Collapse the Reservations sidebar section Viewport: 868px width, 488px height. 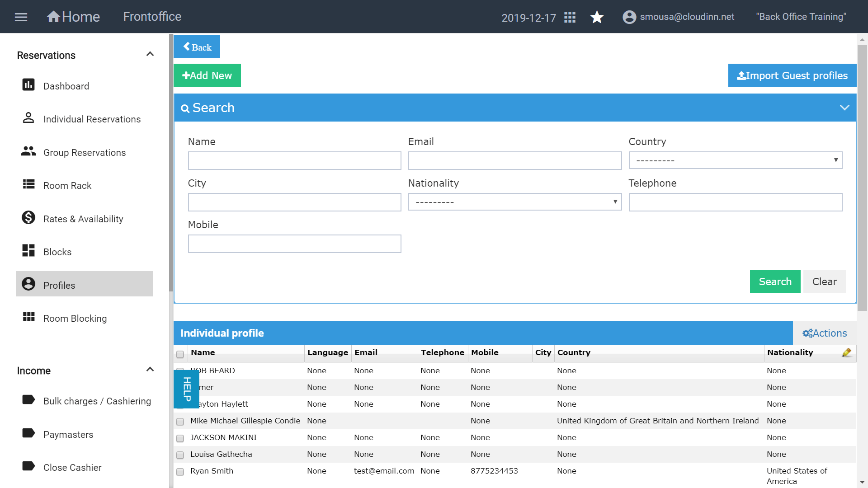click(150, 54)
